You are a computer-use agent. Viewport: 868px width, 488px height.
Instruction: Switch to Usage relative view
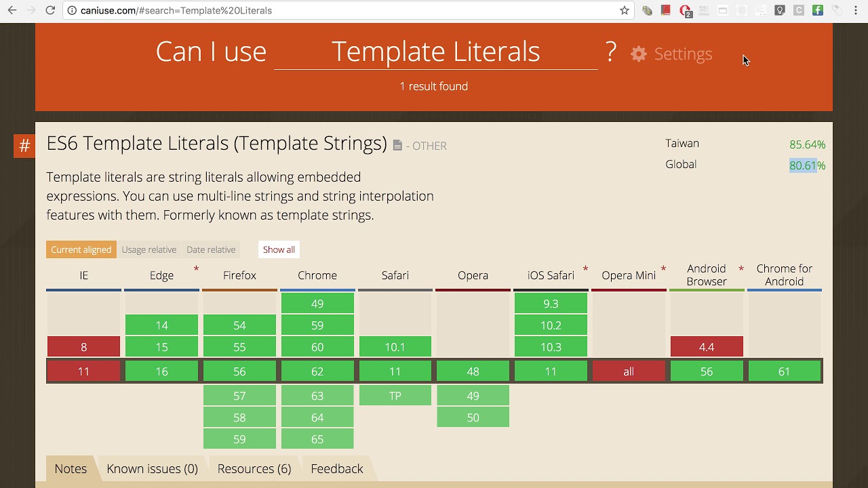coord(149,249)
